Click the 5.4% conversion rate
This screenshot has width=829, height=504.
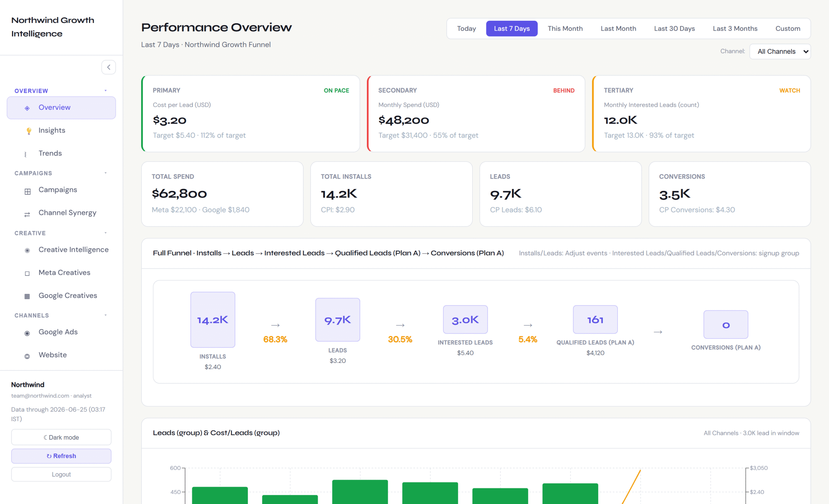[528, 339]
